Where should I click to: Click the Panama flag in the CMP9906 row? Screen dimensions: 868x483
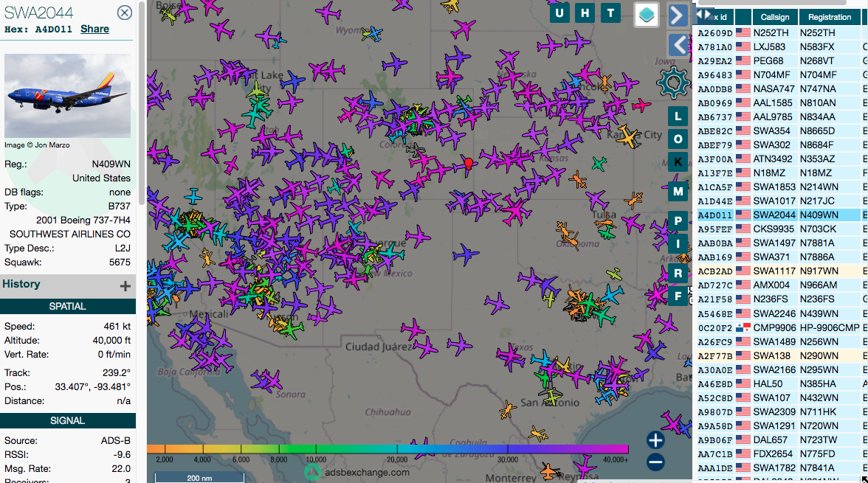743,327
